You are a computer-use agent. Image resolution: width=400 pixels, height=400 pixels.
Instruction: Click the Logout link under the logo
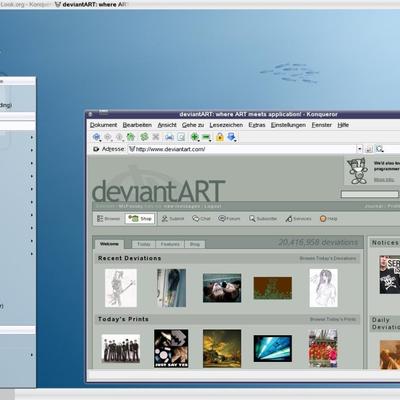click(x=213, y=206)
